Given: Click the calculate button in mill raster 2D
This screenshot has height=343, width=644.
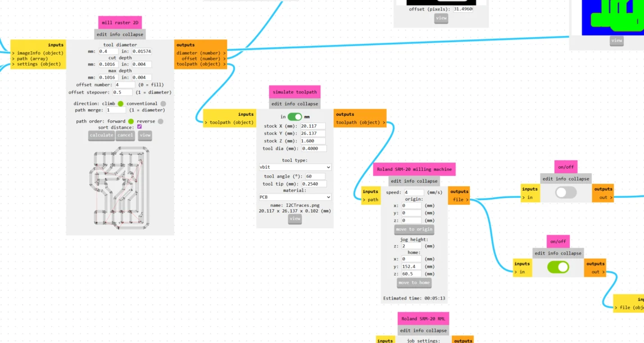Looking at the screenshot, I should click(102, 135).
